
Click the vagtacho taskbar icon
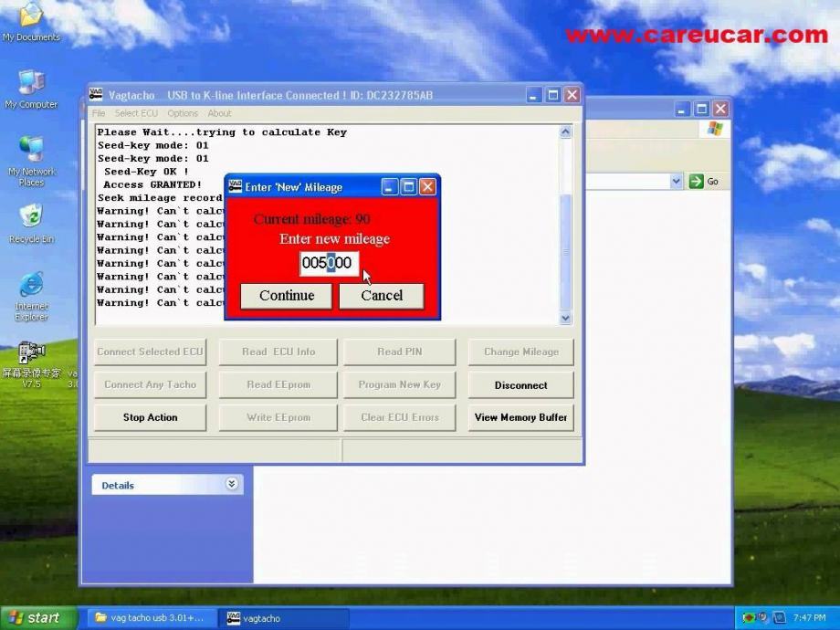(234, 618)
